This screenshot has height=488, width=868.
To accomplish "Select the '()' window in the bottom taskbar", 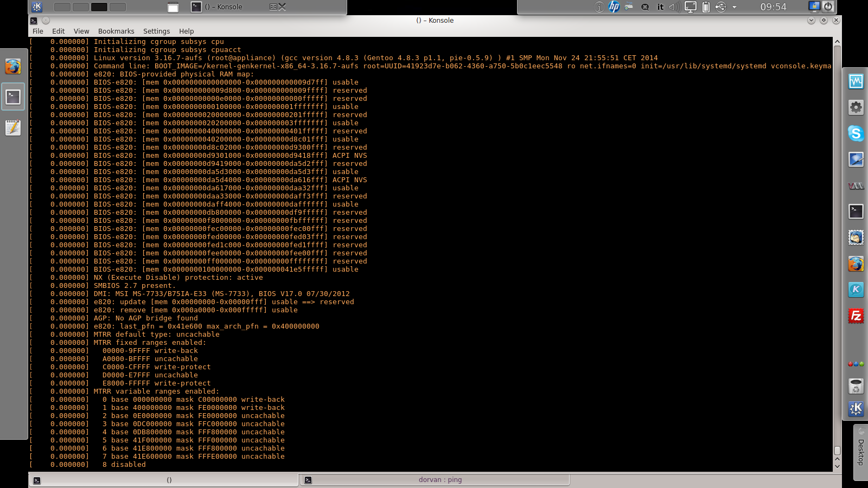I will [x=169, y=479].
